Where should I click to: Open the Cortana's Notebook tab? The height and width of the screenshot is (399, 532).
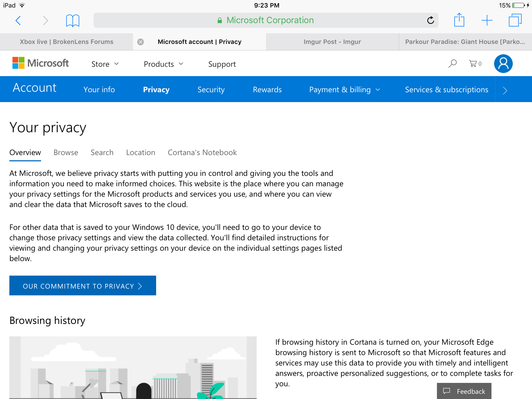tap(202, 152)
